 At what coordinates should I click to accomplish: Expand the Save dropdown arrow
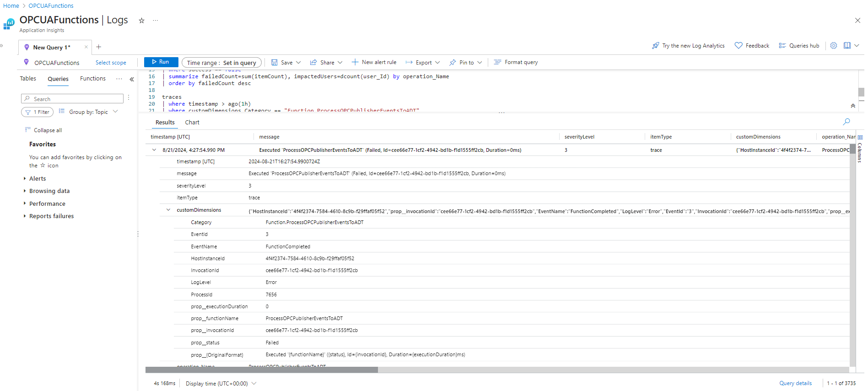pos(298,63)
